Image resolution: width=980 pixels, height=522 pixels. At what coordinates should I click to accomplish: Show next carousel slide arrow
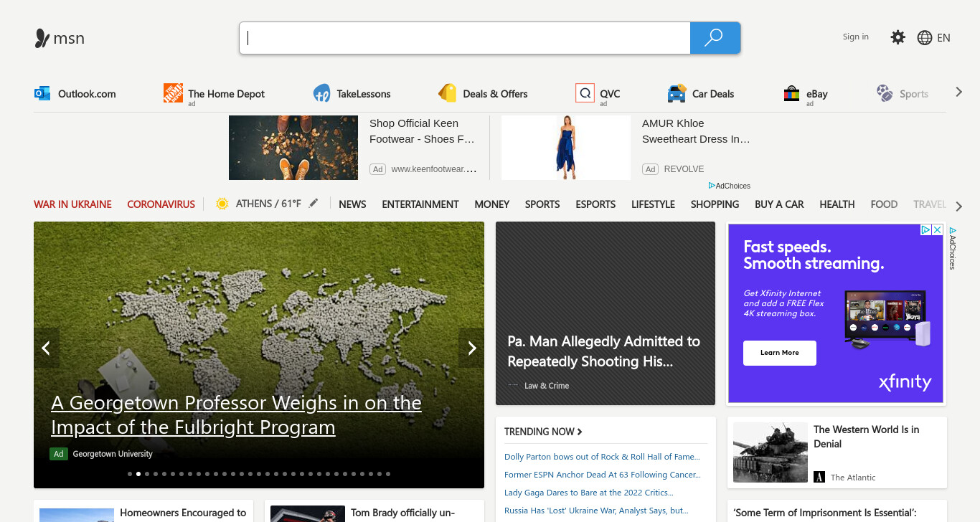point(471,348)
